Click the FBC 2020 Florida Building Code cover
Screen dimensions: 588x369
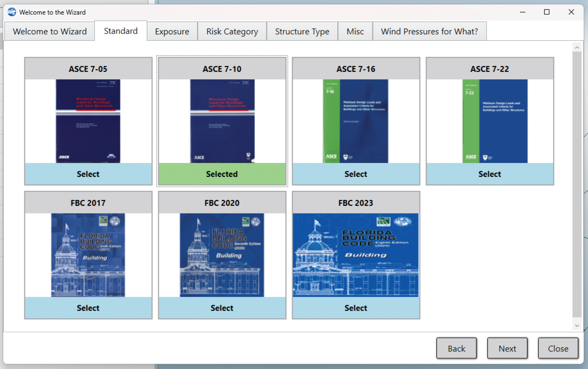coord(222,255)
